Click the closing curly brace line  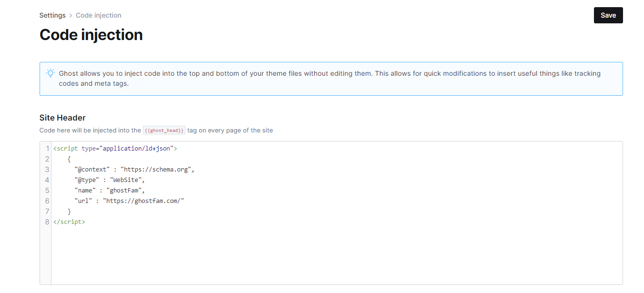click(70, 212)
